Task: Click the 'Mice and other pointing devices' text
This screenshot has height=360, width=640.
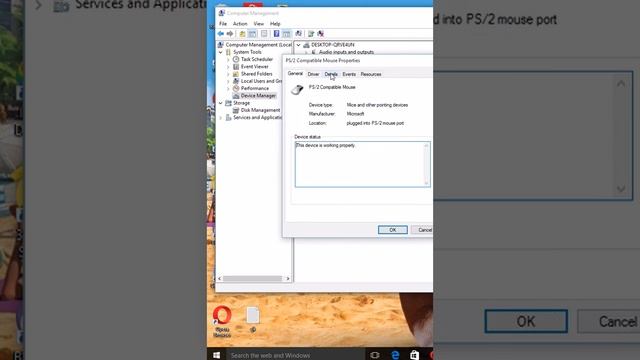Action: click(377, 105)
